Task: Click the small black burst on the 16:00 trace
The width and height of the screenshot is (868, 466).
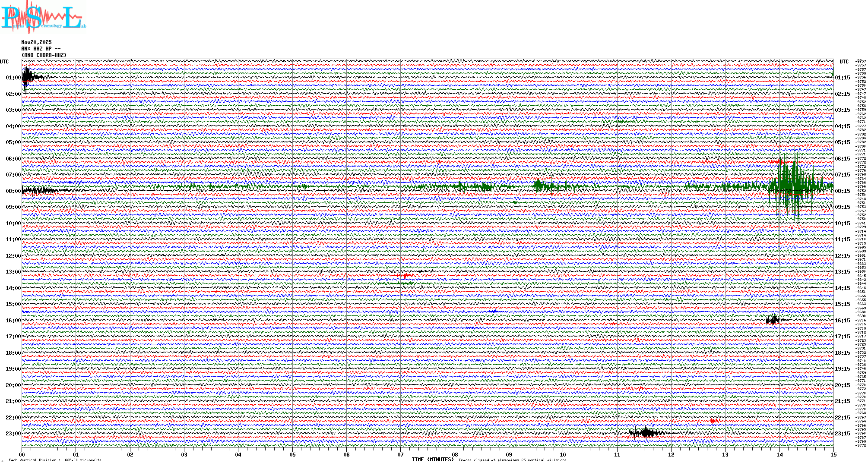Action: coord(773,320)
